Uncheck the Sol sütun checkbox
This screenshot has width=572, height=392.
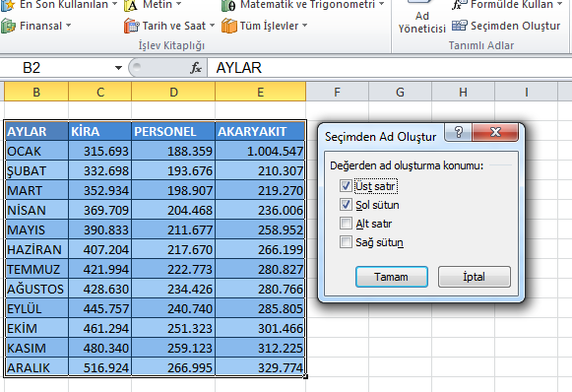[346, 205]
